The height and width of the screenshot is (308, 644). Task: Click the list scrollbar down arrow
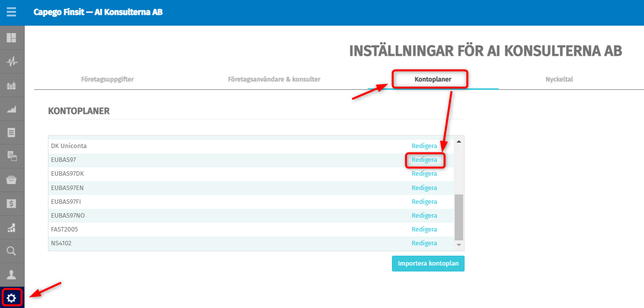tap(459, 245)
